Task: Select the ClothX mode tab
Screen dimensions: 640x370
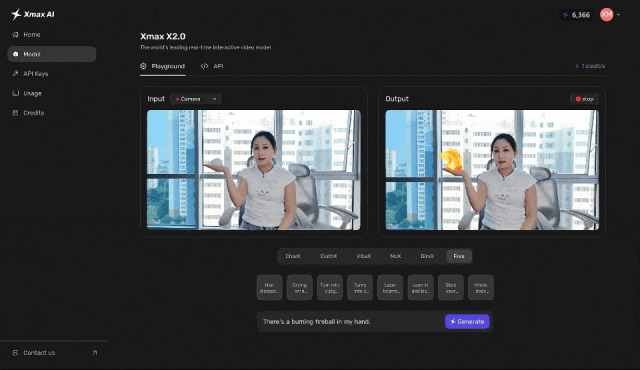Action: point(329,256)
